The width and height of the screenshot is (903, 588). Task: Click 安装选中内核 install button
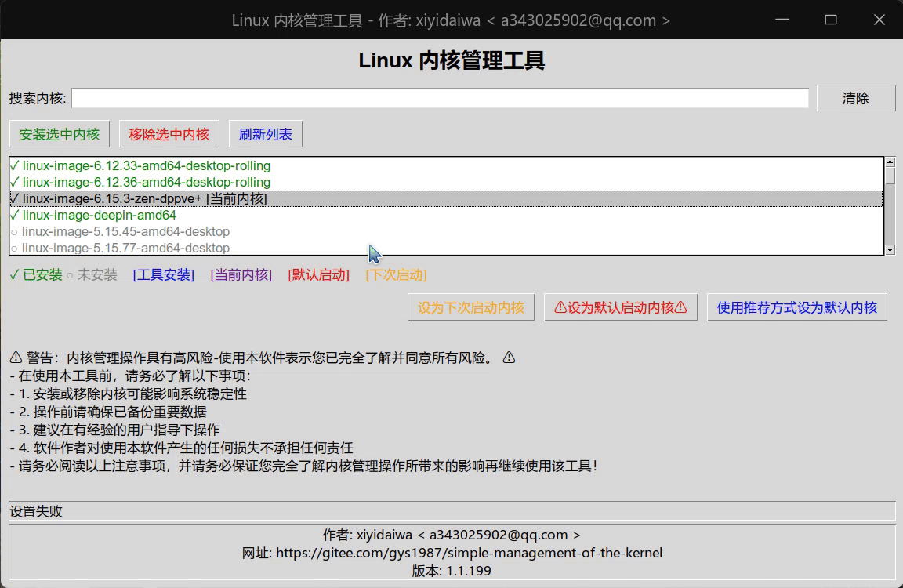[x=60, y=134]
